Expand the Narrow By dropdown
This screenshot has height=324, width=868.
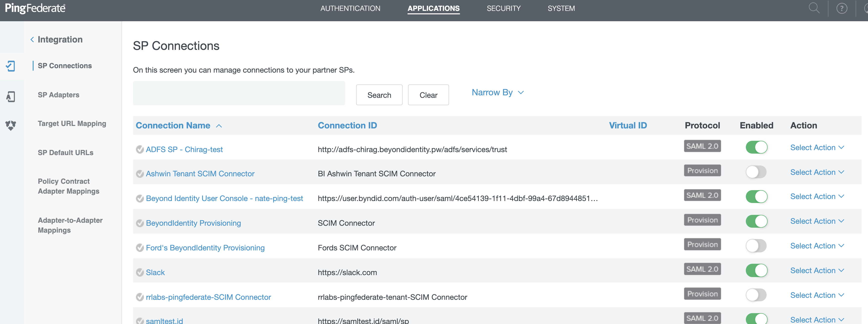click(497, 93)
